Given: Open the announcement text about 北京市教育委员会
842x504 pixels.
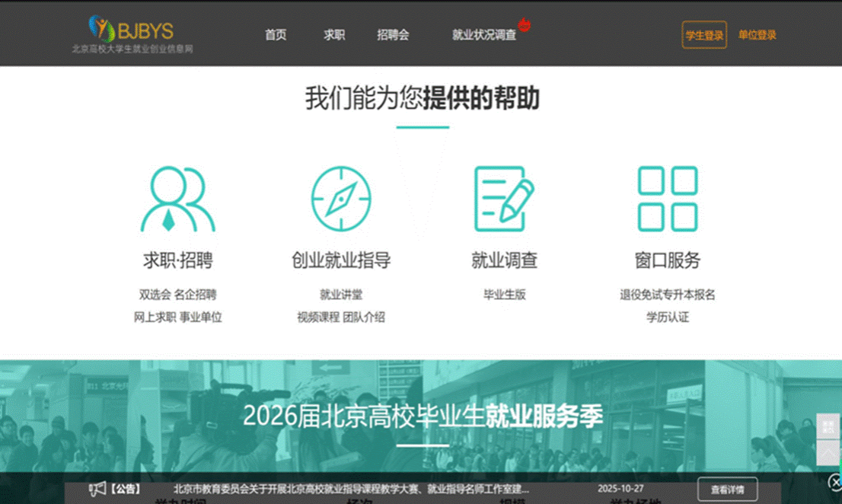Looking at the screenshot, I should [351, 489].
